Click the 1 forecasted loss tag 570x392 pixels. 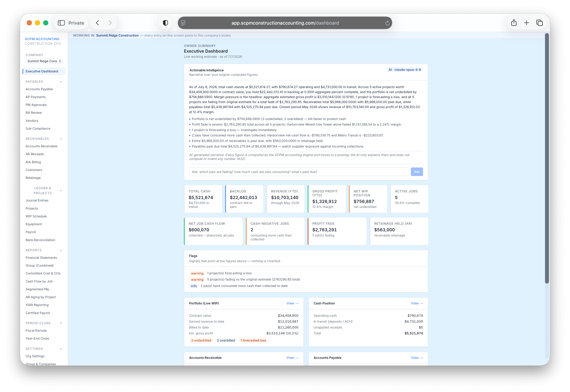point(253,340)
